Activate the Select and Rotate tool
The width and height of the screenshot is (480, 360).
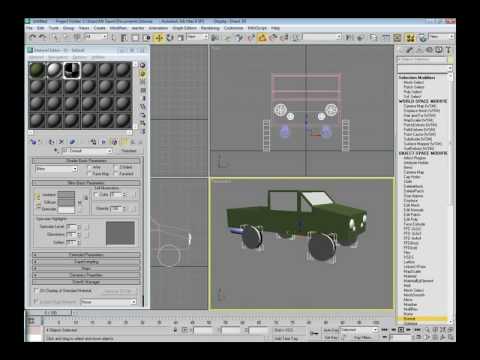[170, 38]
